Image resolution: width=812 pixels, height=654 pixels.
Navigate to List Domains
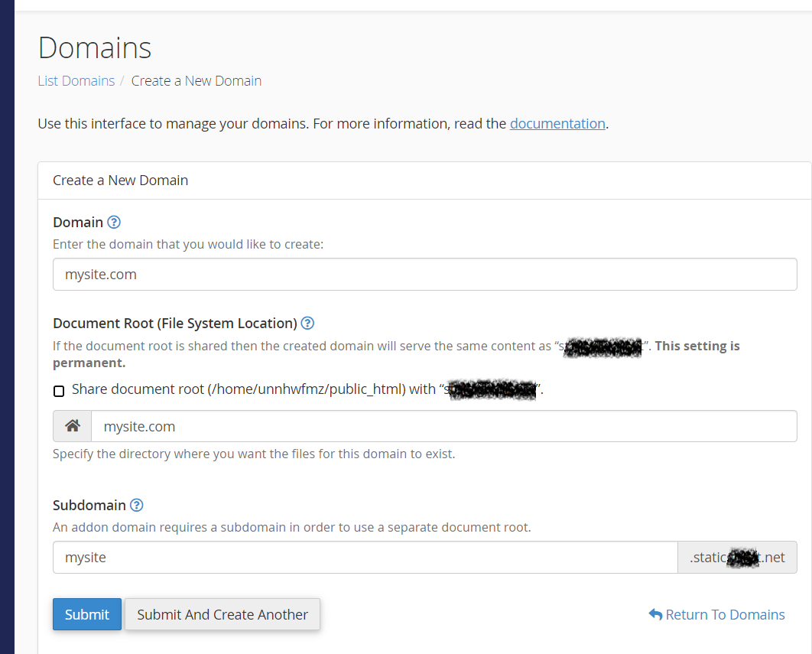pyautogui.click(x=76, y=80)
